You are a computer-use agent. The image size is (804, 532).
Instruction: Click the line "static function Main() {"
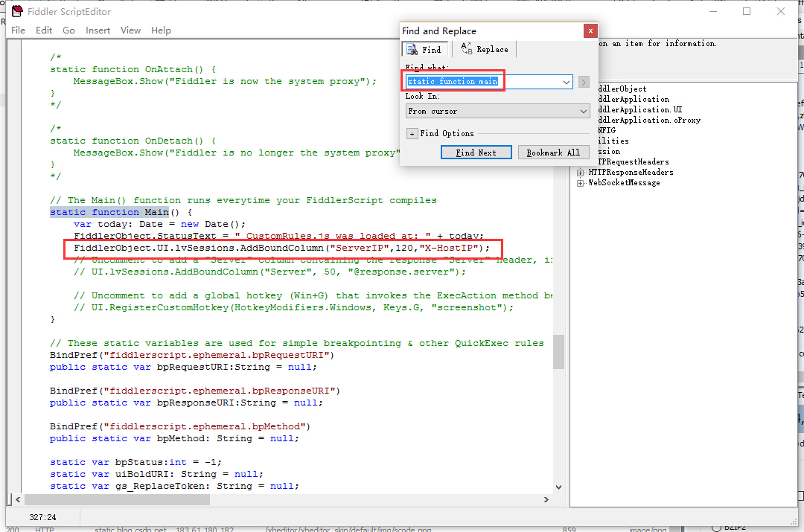121,212
